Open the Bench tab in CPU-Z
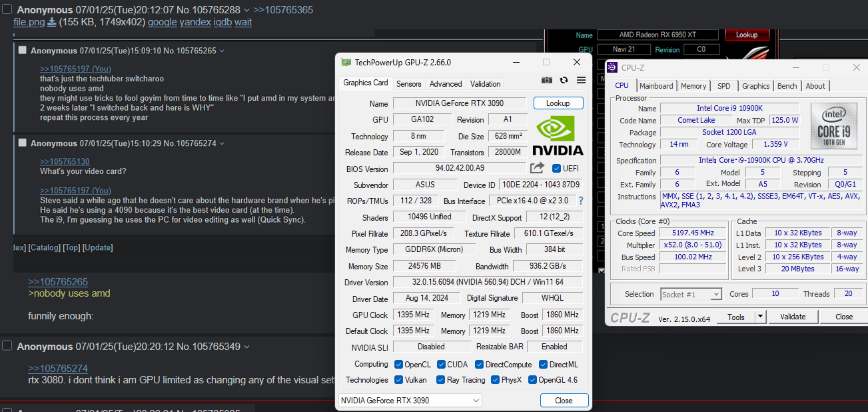Viewport: 868px width, 412px height. point(787,86)
